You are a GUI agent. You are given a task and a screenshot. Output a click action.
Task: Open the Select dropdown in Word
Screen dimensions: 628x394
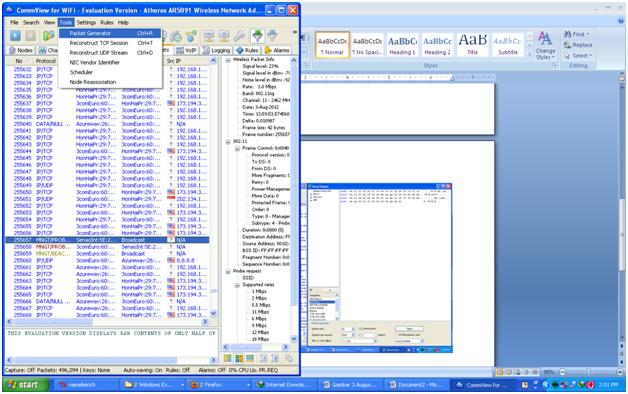coord(577,56)
